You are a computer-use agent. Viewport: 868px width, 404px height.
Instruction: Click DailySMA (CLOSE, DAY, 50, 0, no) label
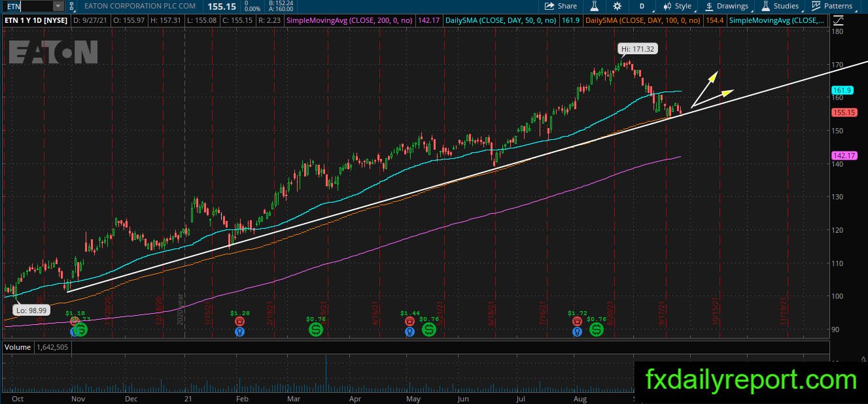[x=500, y=21]
